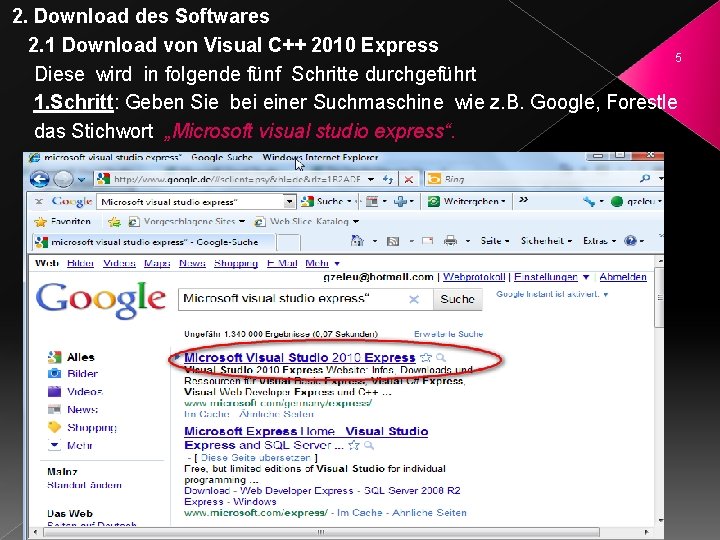
Task: Select Alles in the left sidebar
Action: 71,357
